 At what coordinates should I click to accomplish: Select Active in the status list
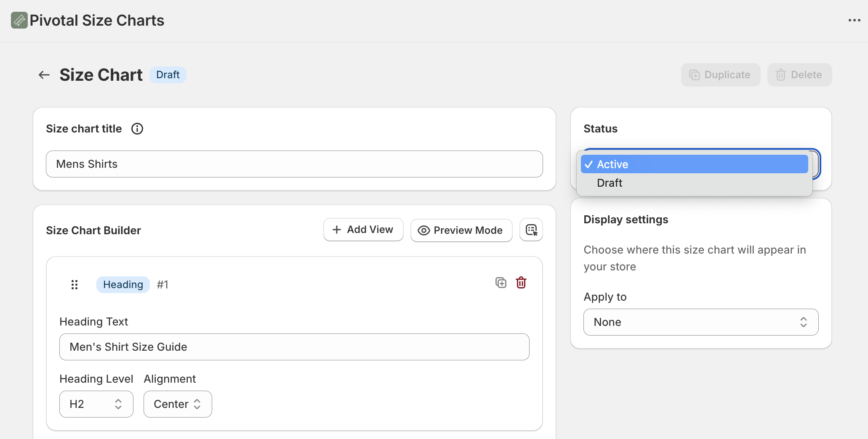(695, 164)
